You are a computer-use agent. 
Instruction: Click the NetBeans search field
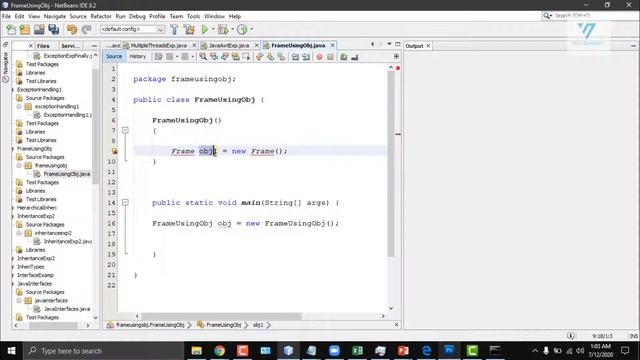coord(590,16)
